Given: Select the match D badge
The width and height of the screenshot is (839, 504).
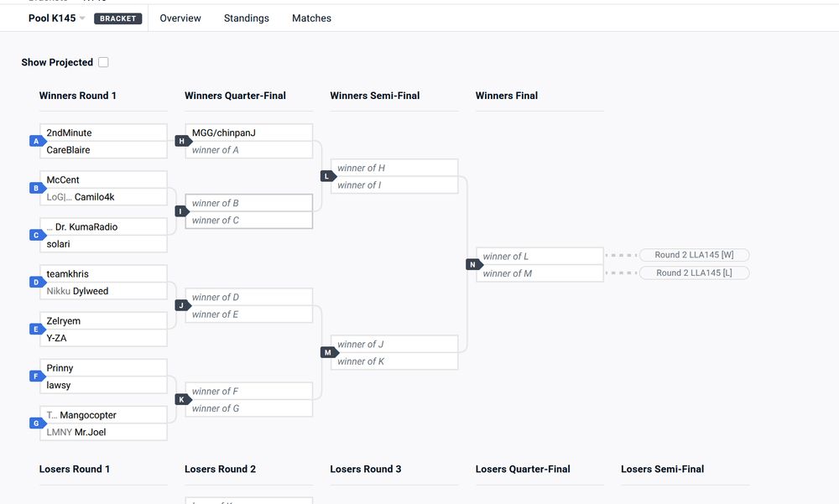Looking at the screenshot, I should point(36,283).
